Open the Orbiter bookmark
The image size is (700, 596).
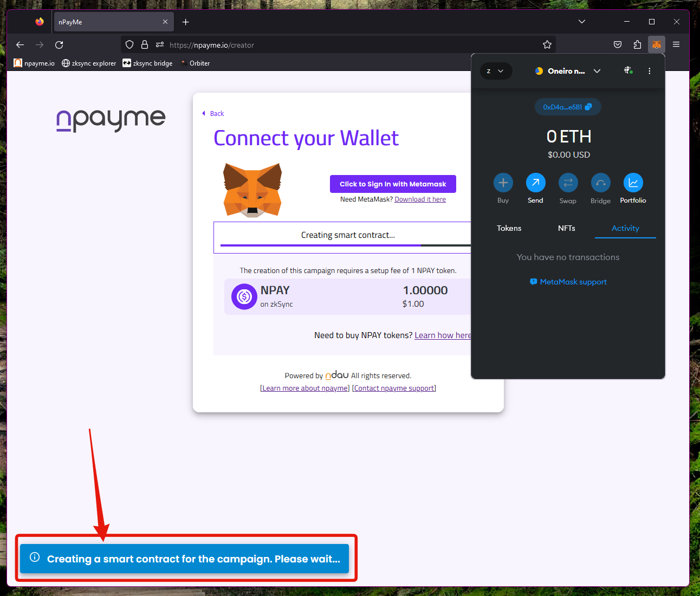(x=195, y=63)
